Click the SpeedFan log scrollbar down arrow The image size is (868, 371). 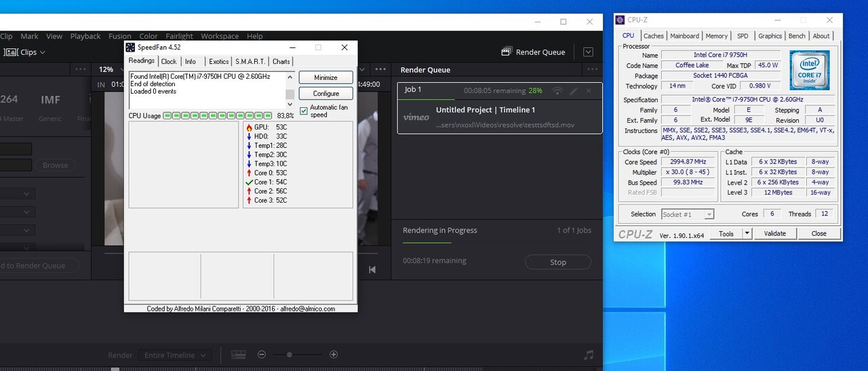(290, 104)
